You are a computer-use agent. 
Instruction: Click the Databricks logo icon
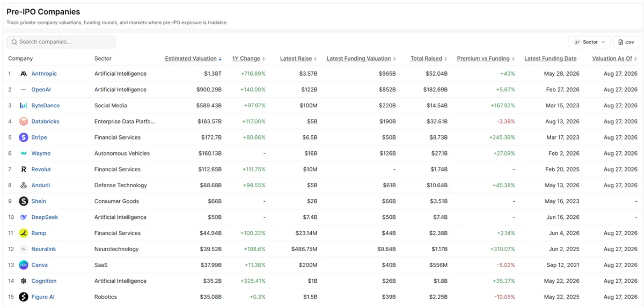[24, 121]
